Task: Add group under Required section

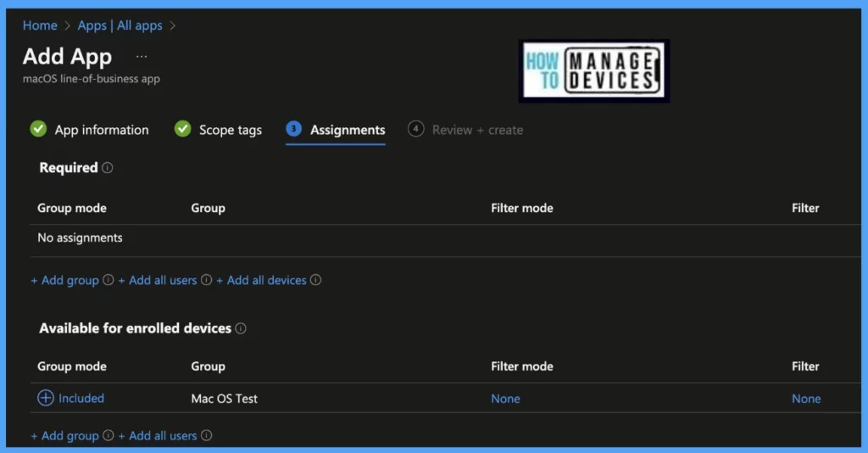Action: pyautogui.click(x=64, y=281)
